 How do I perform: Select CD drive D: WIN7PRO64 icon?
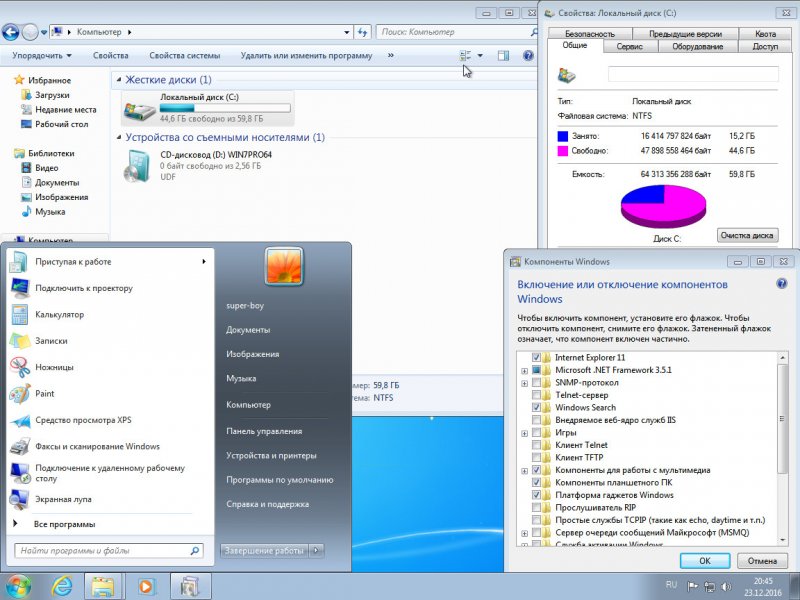point(138,165)
